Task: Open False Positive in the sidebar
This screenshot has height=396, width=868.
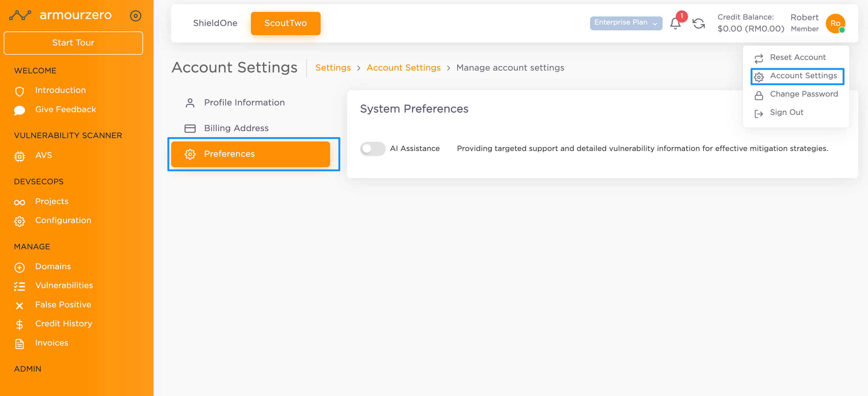Action: 63,305
